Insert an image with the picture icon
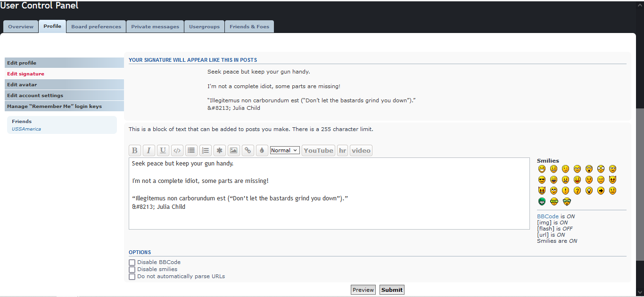Screen dimensions: 644x297 234,150
